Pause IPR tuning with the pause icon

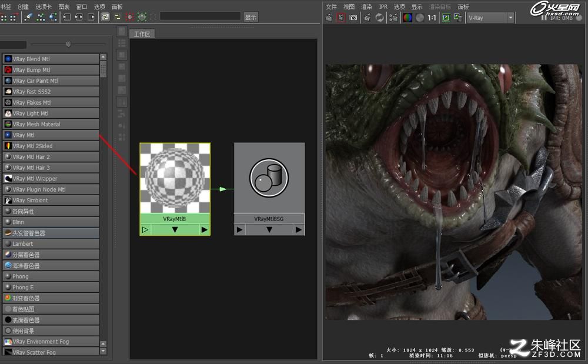(x=544, y=18)
